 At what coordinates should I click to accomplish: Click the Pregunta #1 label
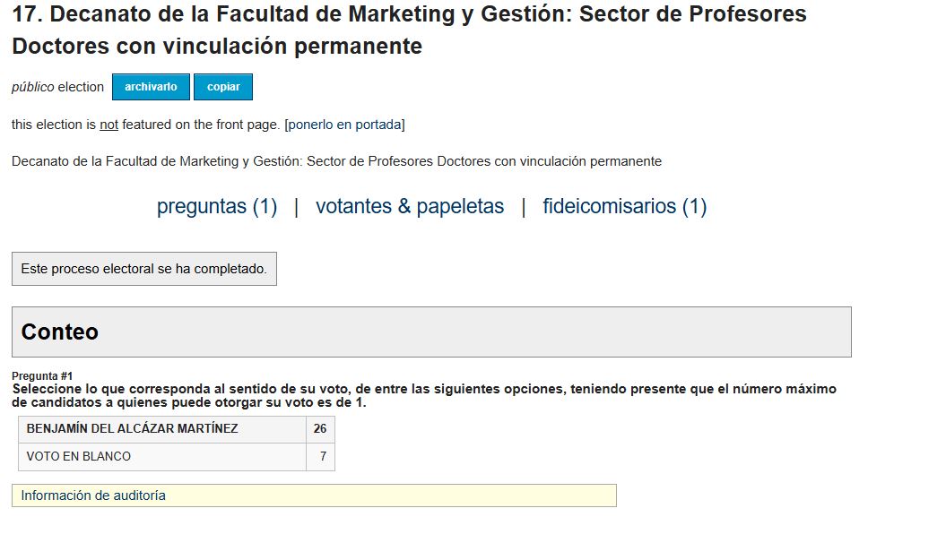coord(42,376)
